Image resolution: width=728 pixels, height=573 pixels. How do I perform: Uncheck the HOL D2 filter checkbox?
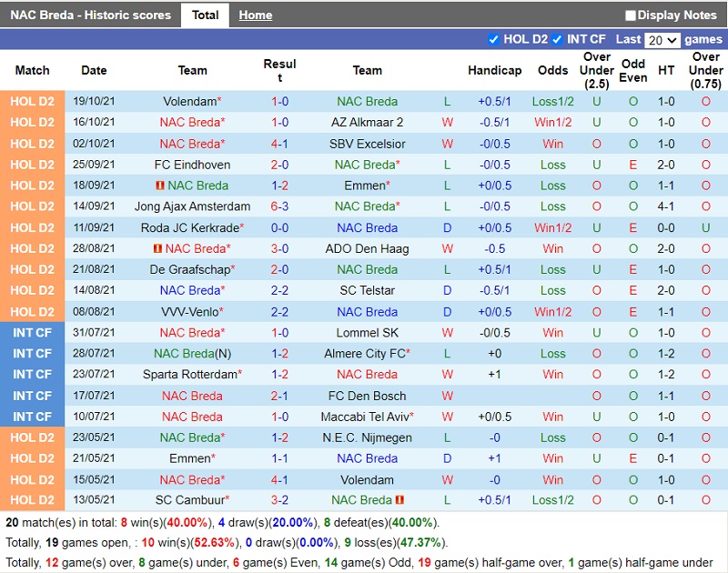pos(493,39)
